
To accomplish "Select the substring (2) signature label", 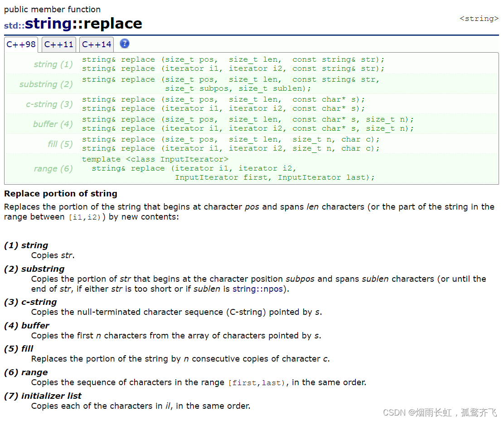I will (46, 84).
